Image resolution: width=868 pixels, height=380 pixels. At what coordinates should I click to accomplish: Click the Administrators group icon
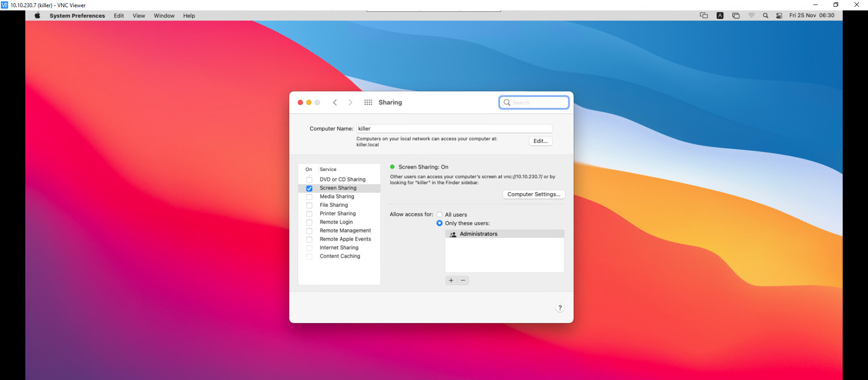point(453,234)
